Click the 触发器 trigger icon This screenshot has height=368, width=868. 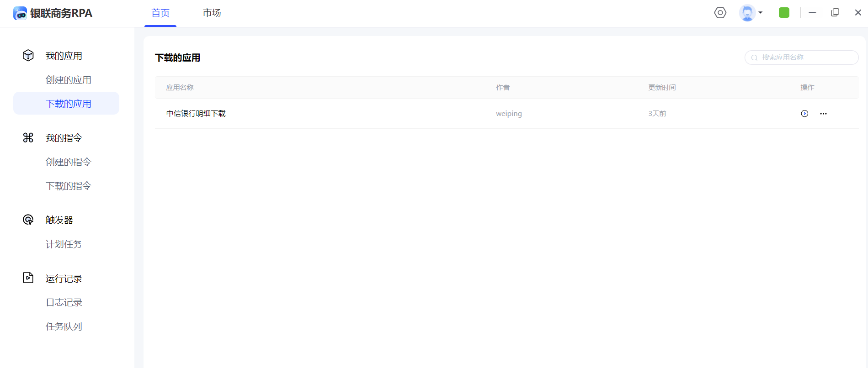tap(28, 220)
